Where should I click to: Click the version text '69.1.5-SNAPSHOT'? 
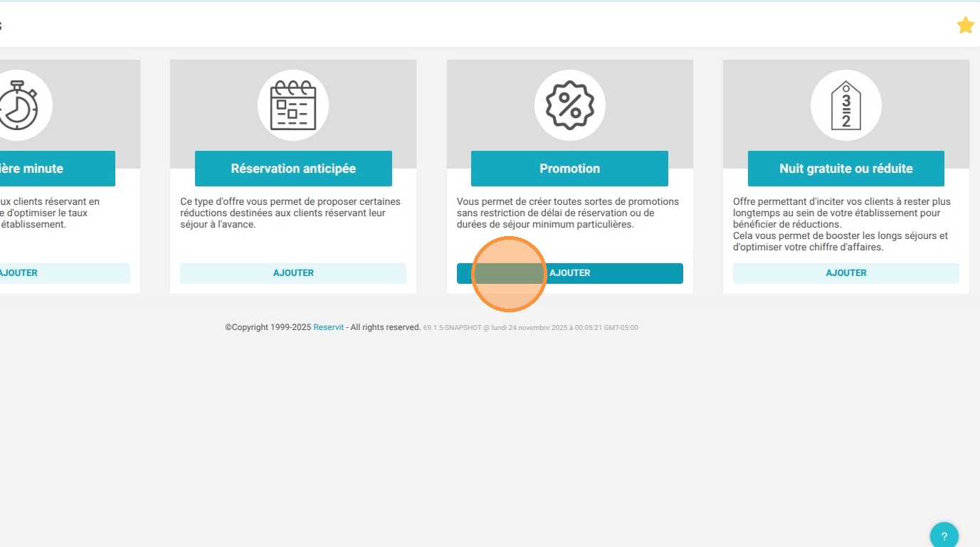[x=452, y=328]
